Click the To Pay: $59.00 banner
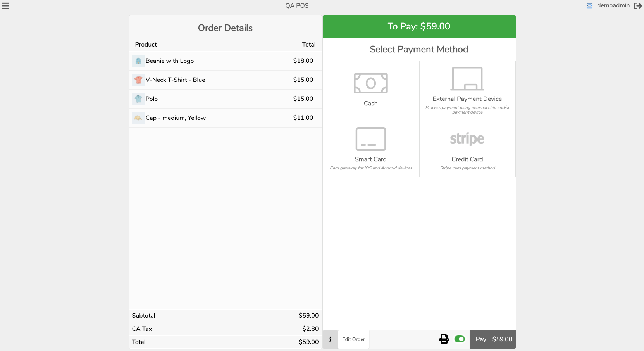This screenshot has width=644, height=351. click(x=419, y=26)
